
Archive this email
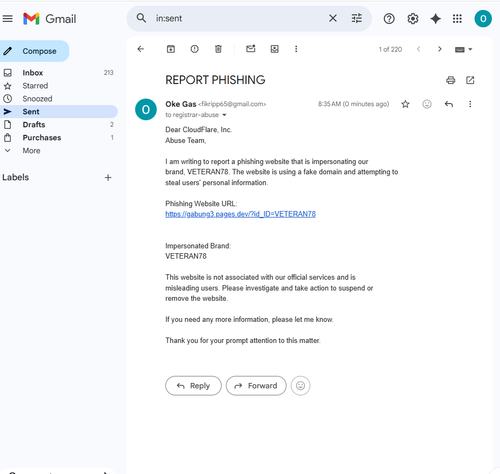[171, 49]
